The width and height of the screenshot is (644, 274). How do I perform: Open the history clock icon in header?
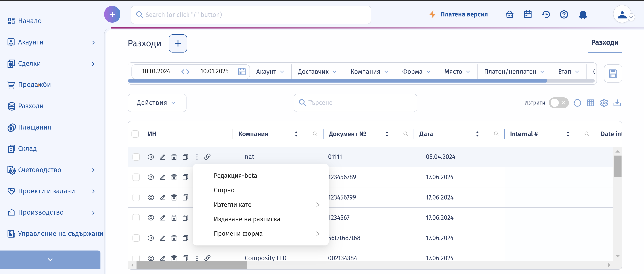click(546, 14)
